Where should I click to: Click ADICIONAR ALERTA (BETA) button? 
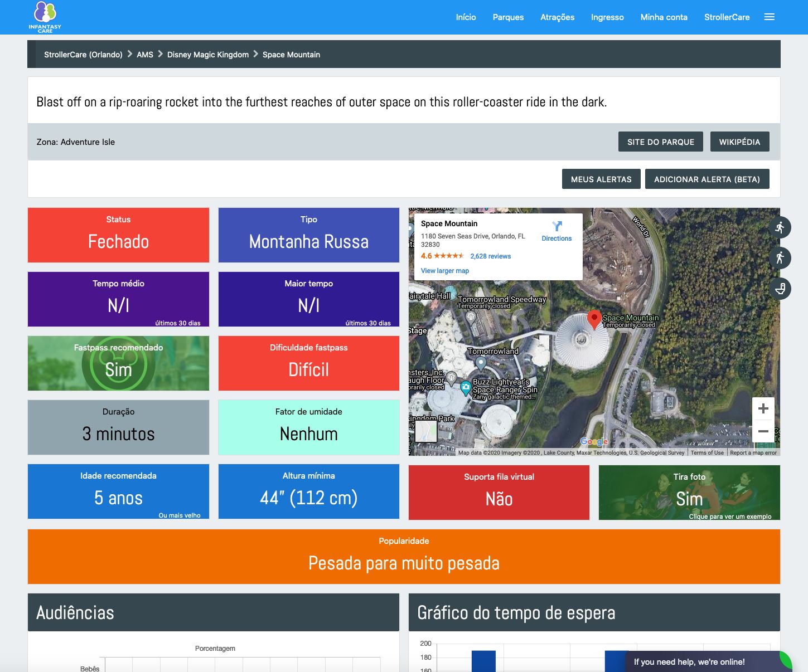click(x=707, y=179)
